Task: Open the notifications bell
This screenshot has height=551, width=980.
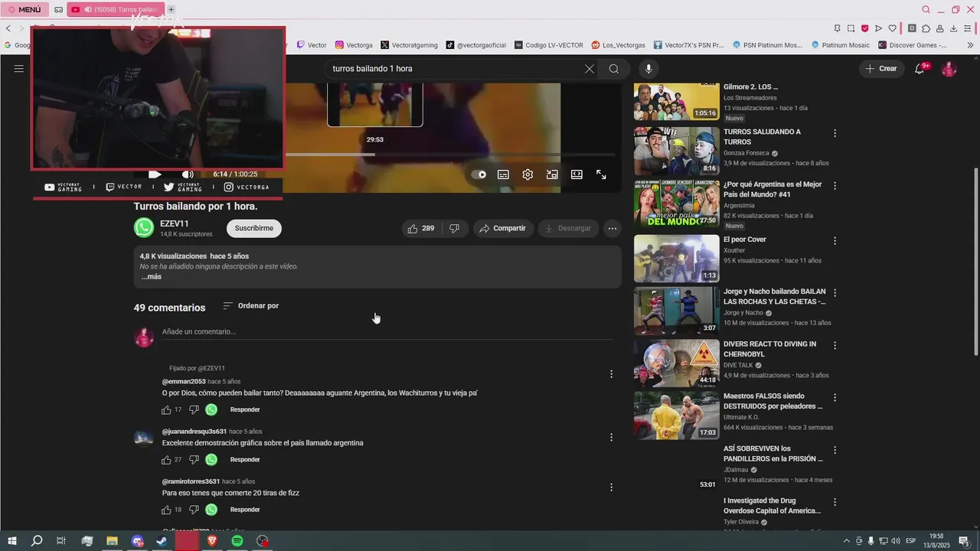Action: point(920,69)
